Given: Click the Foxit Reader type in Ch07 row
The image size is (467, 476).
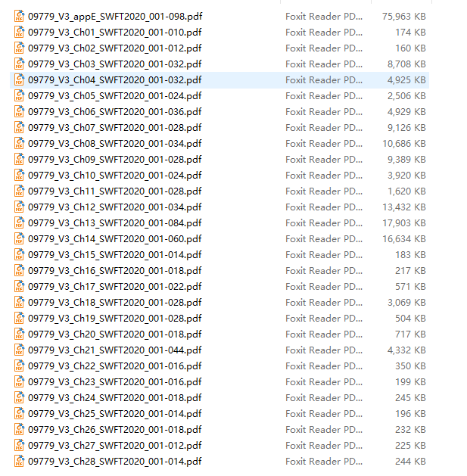Looking at the screenshot, I should [x=324, y=127].
